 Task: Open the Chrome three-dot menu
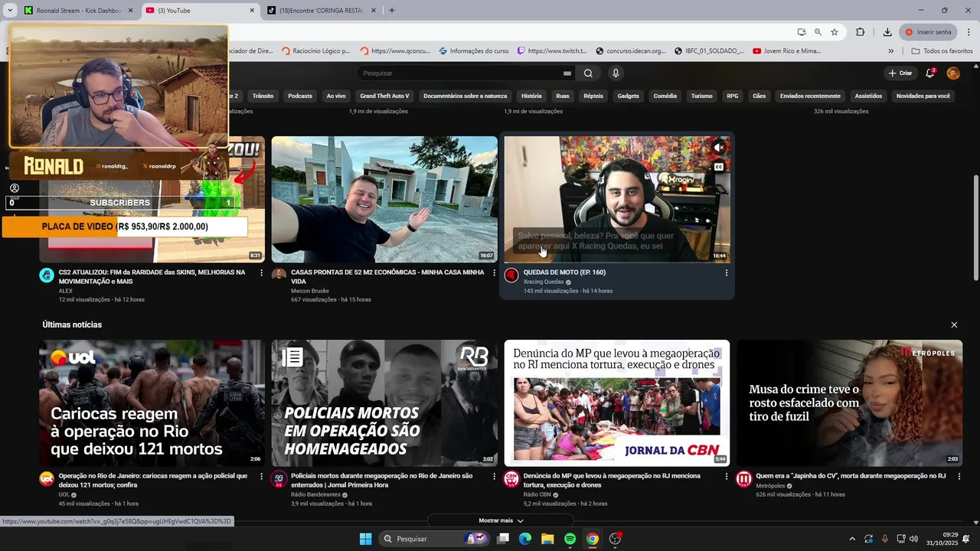point(969,32)
